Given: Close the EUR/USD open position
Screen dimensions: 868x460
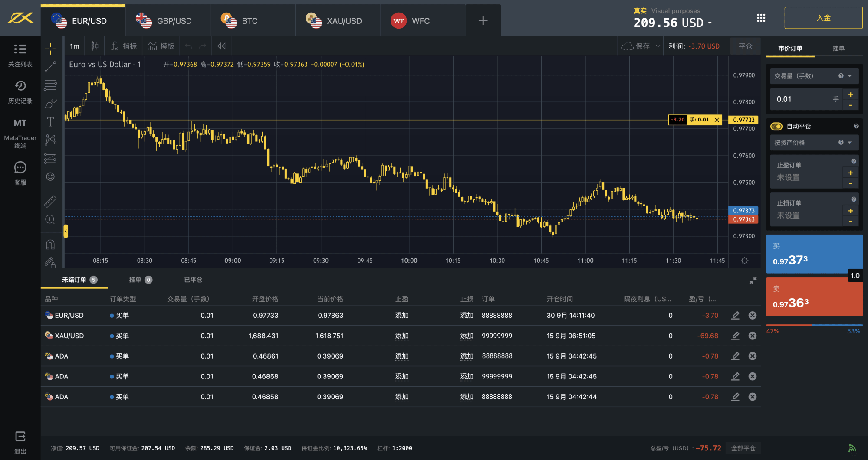Looking at the screenshot, I should click(x=753, y=316).
